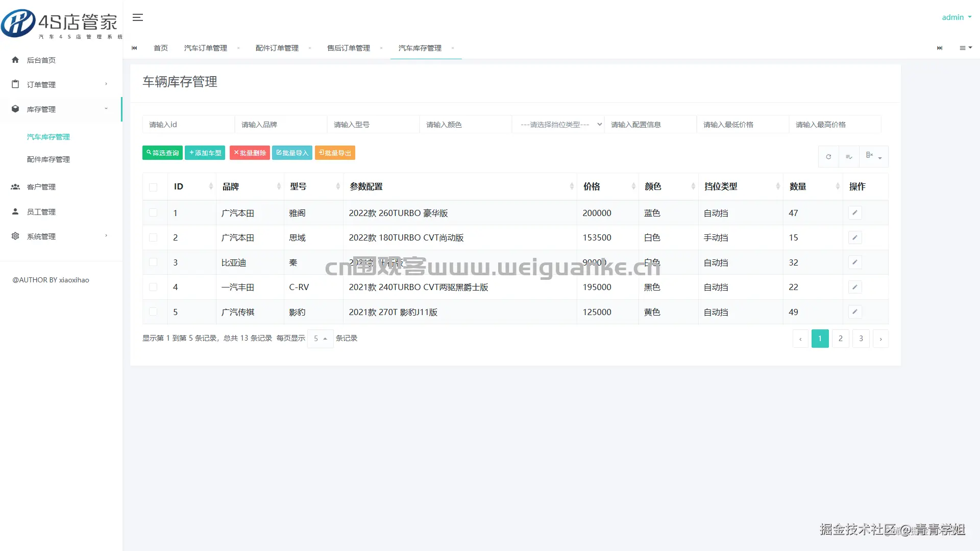980x551 pixels.
Task: Expand the 系统管理 sidebar menu
Action: pos(61,236)
